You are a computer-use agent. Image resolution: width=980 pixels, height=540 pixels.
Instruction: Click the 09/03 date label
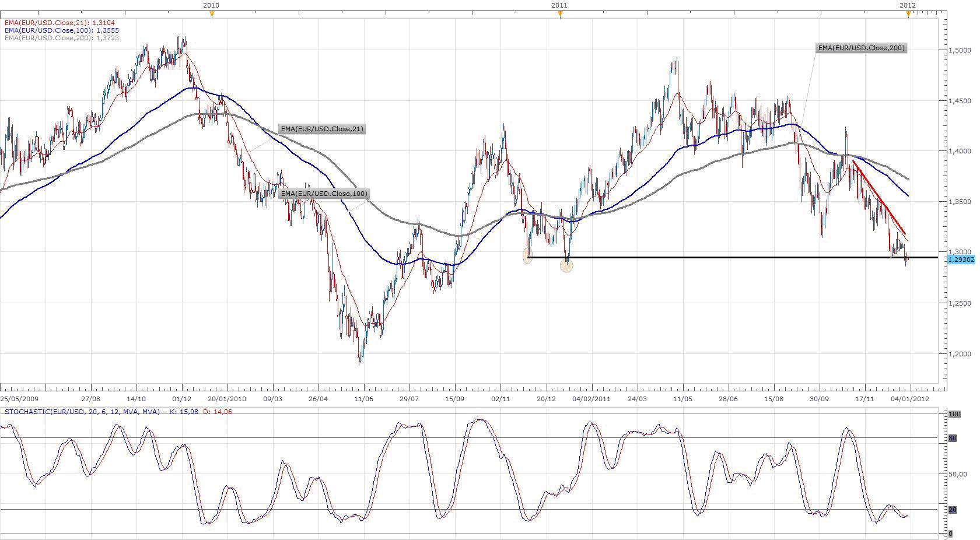pyautogui.click(x=272, y=399)
